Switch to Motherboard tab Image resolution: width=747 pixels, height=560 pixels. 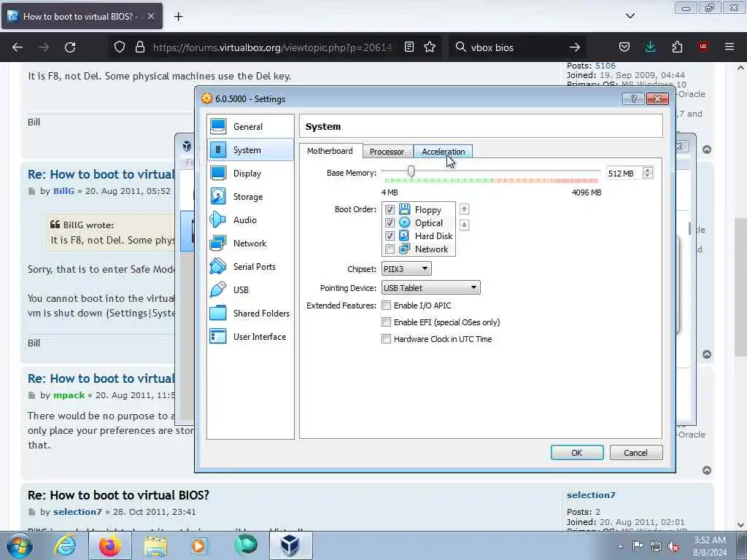[330, 150]
